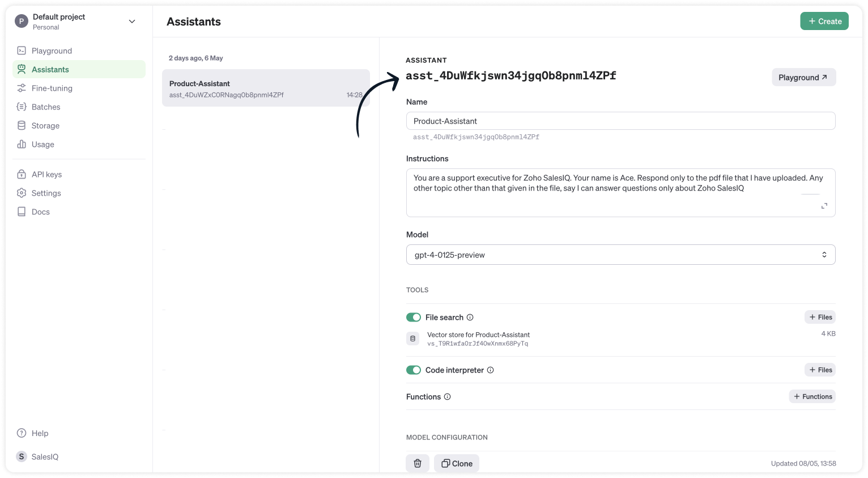Click the Fine-tuning sliders icon
Viewport: 868px width, 478px height.
click(22, 88)
